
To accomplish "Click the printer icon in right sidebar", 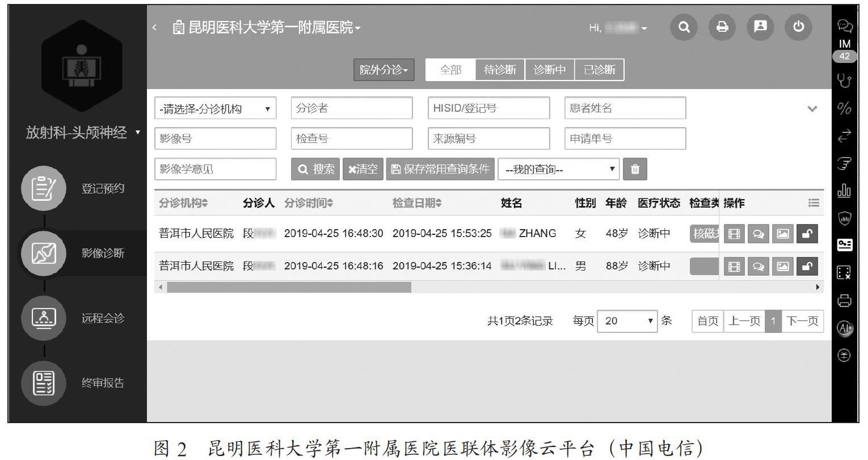I will point(845,301).
